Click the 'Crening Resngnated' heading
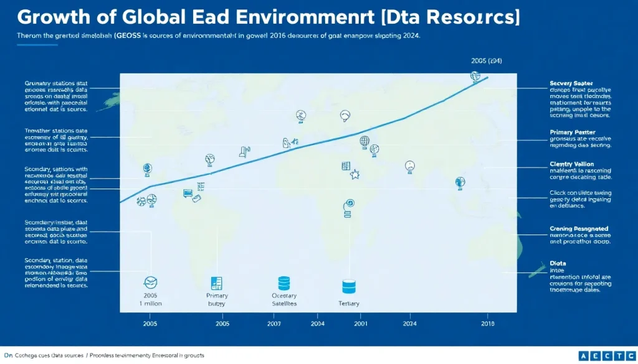This screenshot has height=364, width=638. click(x=579, y=229)
